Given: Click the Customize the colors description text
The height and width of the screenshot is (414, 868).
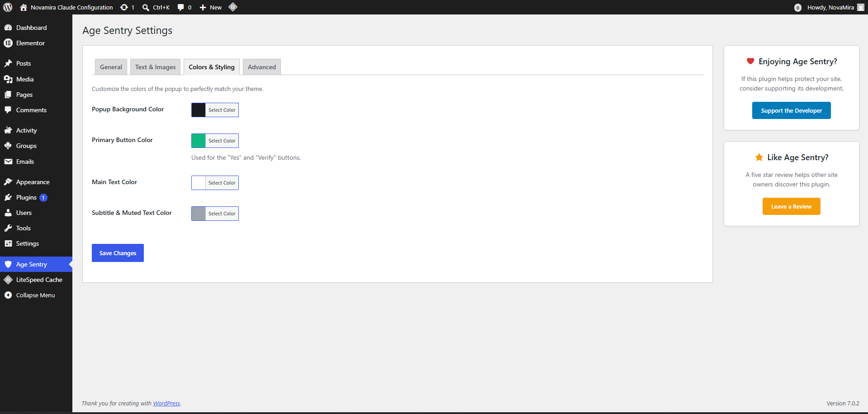Looking at the screenshot, I should (x=177, y=89).
